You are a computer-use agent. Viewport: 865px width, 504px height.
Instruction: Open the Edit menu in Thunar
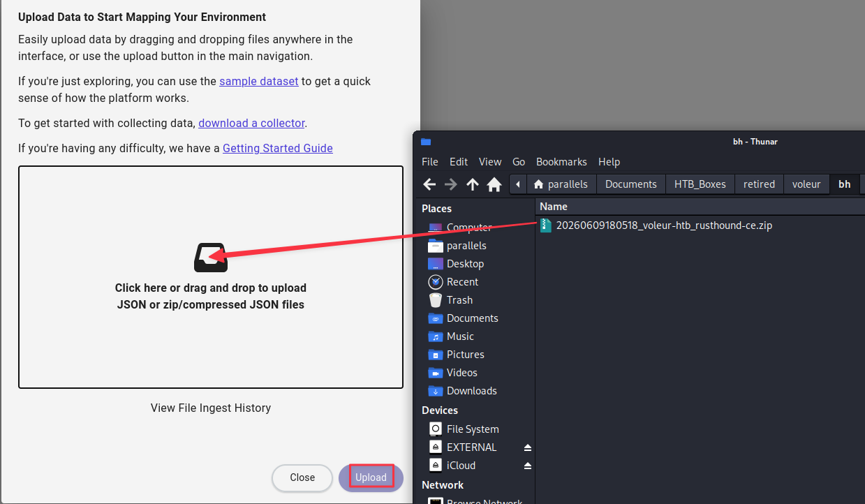459,162
